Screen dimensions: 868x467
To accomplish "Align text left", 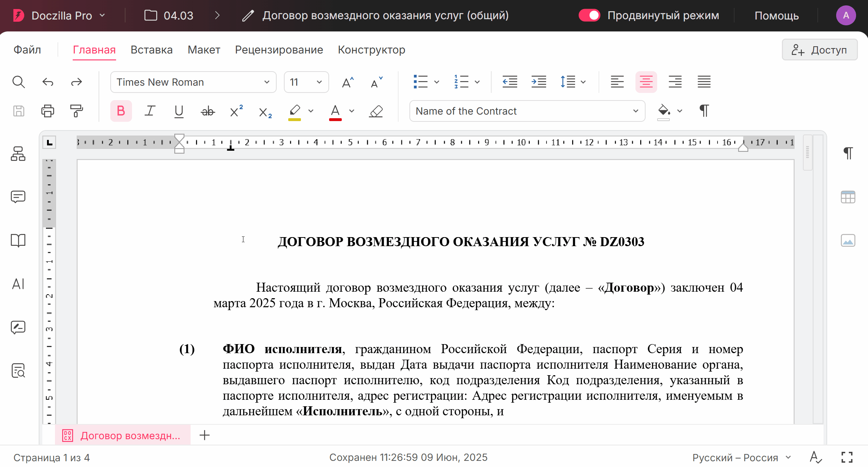I will [617, 82].
